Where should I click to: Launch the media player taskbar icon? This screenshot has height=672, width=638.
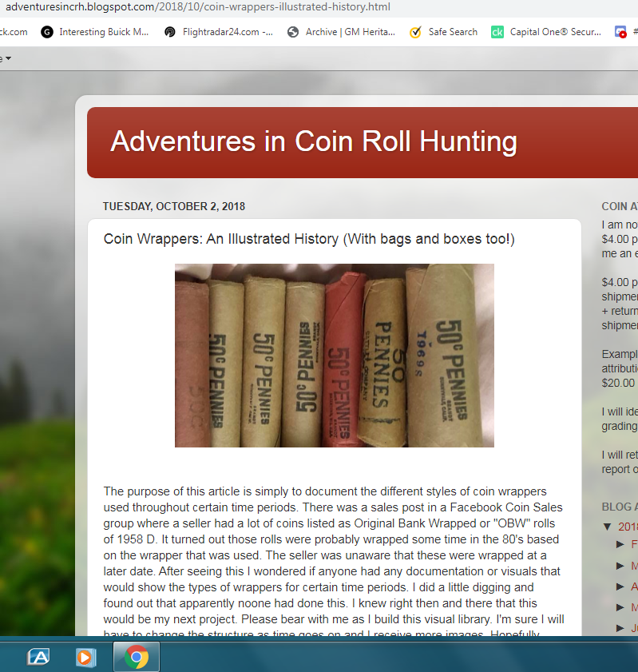click(85, 658)
